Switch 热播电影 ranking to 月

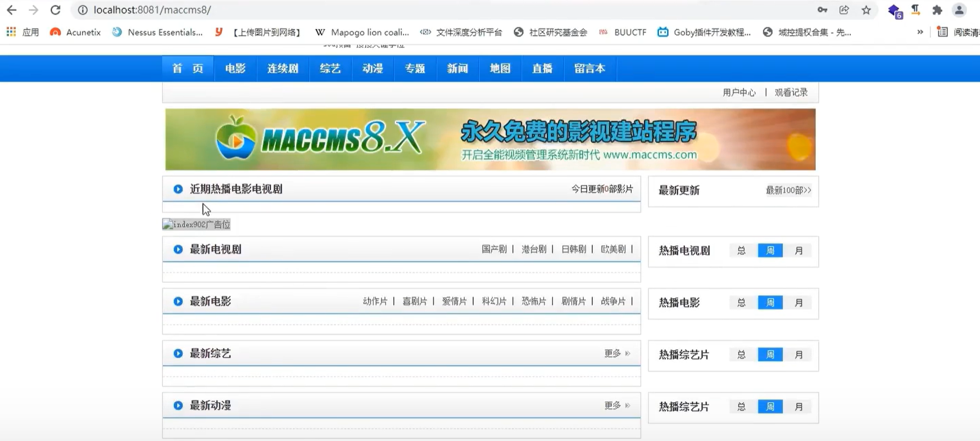(798, 303)
